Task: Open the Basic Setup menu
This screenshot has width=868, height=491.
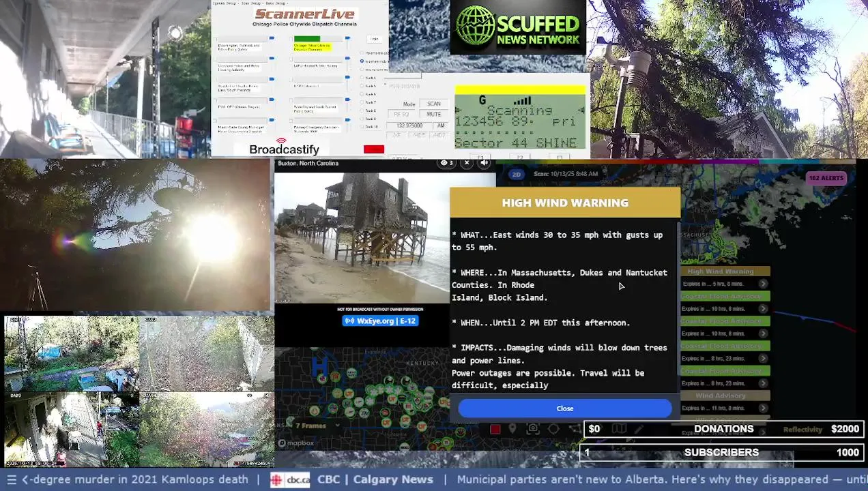Action: click(x=276, y=3)
